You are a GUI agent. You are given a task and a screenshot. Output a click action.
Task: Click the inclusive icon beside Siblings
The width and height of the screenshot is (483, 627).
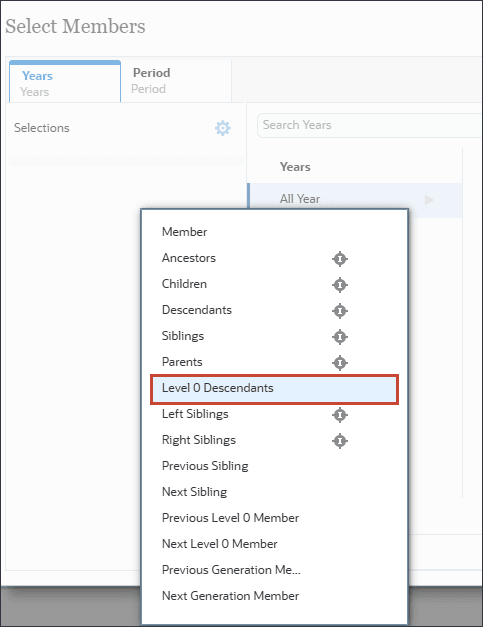coord(340,337)
